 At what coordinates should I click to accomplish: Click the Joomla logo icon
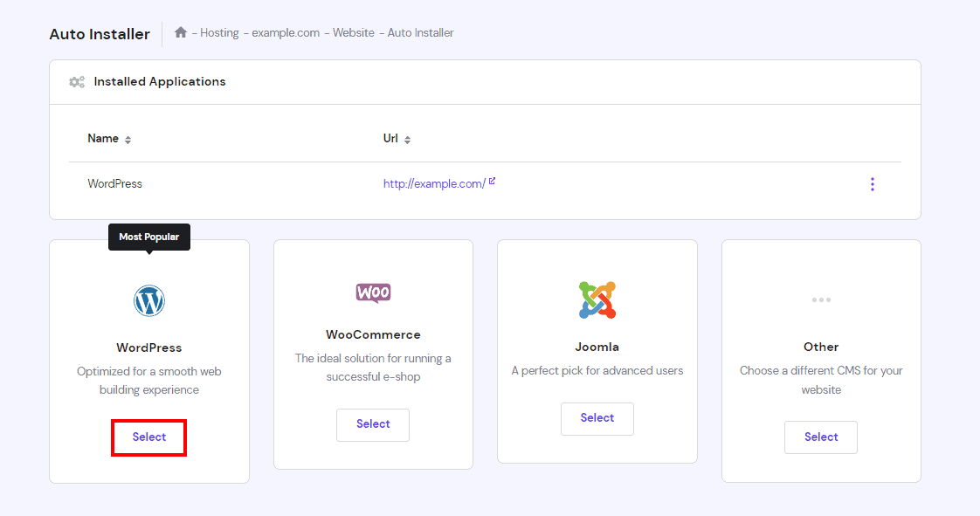597,299
